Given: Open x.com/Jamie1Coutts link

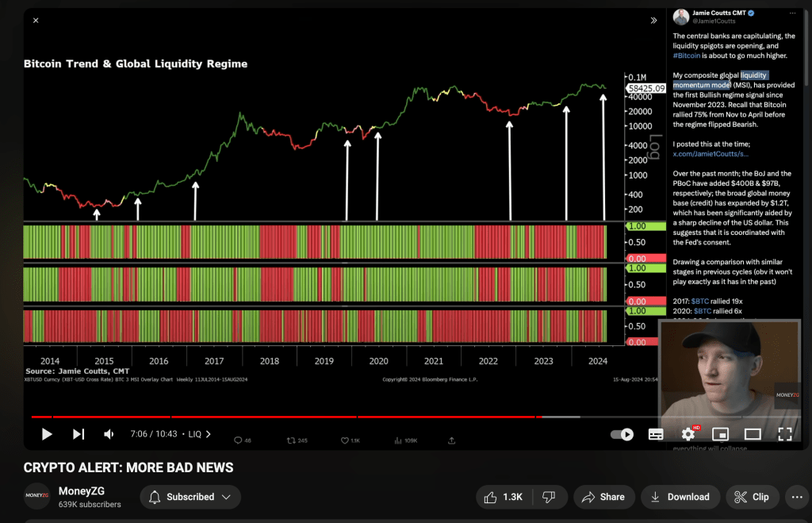Looking at the screenshot, I should pos(710,154).
